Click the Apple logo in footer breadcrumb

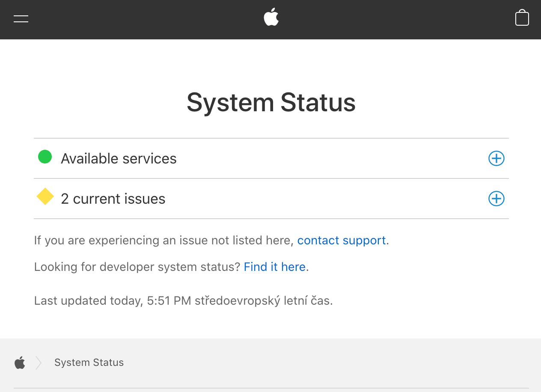[x=20, y=363]
